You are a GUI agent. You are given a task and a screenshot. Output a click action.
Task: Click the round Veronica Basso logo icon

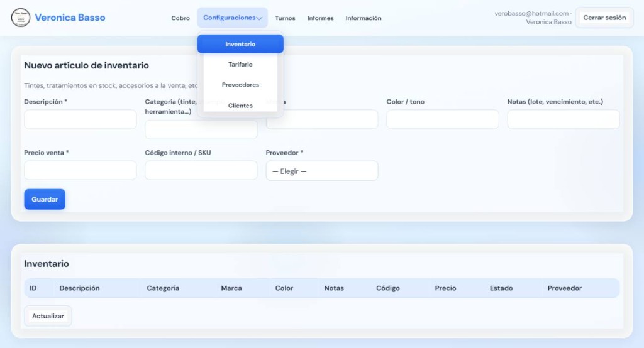tap(21, 18)
